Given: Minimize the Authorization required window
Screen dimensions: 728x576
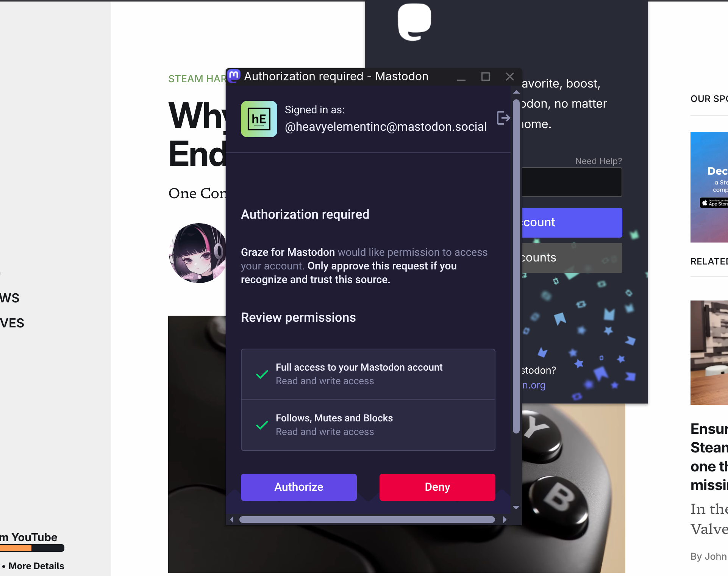Looking at the screenshot, I should click(461, 77).
